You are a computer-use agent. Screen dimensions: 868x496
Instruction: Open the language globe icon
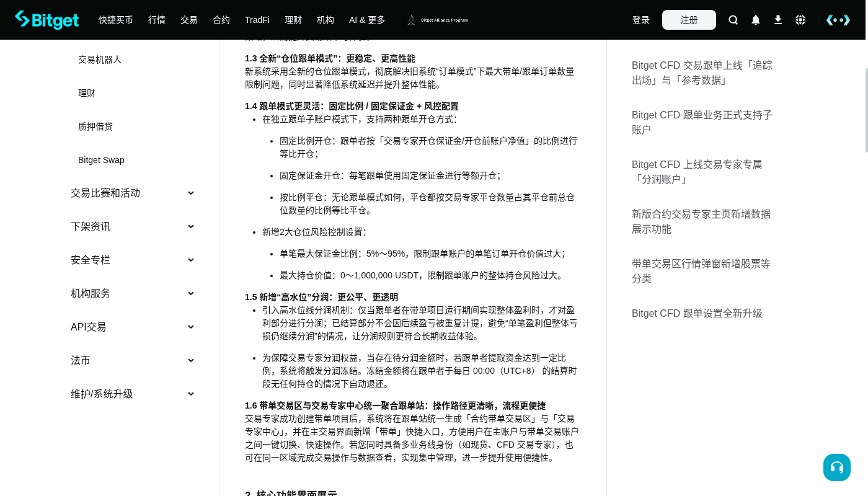click(800, 20)
